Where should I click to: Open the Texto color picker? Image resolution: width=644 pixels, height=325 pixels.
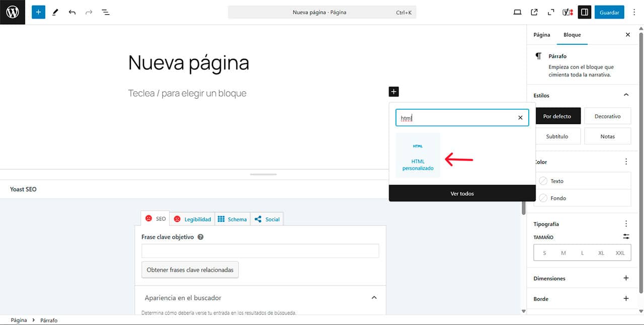582,181
